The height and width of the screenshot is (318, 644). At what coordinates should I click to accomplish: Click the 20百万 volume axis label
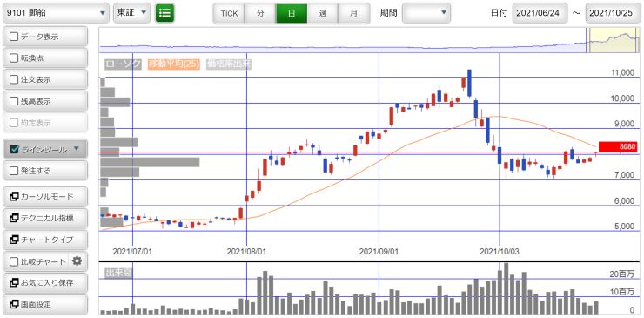pyautogui.click(x=623, y=274)
